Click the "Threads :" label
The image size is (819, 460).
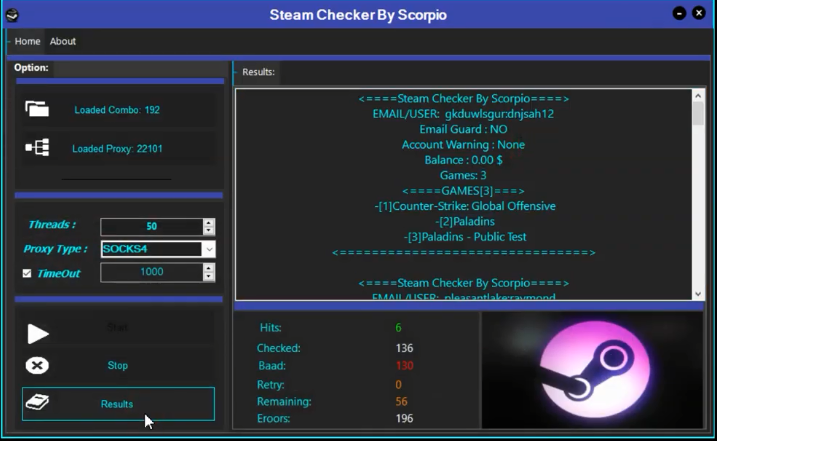click(x=52, y=225)
